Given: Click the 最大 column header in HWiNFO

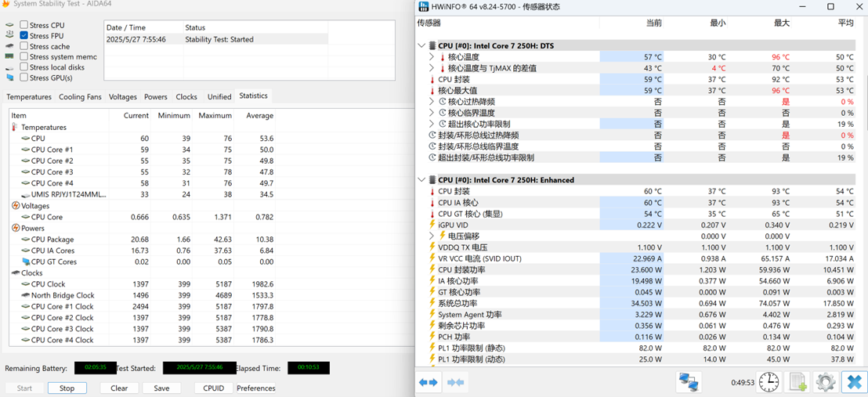Looking at the screenshot, I should [x=782, y=23].
